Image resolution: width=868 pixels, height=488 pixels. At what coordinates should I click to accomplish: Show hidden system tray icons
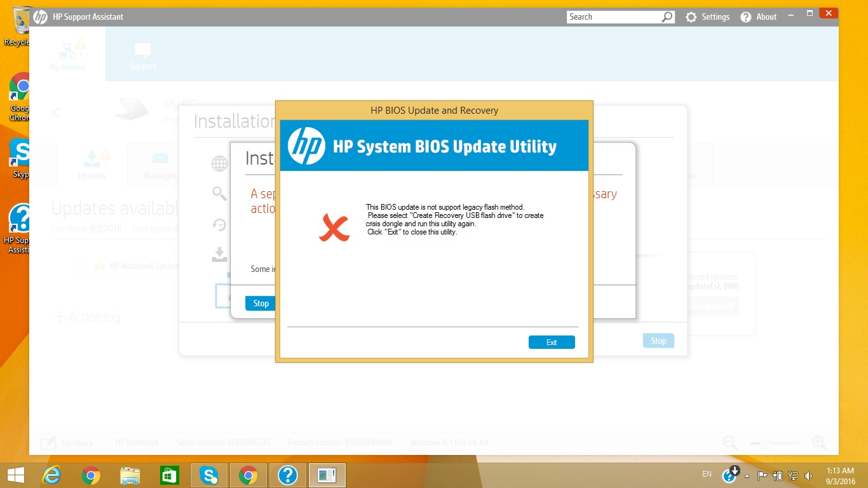tap(747, 475)
